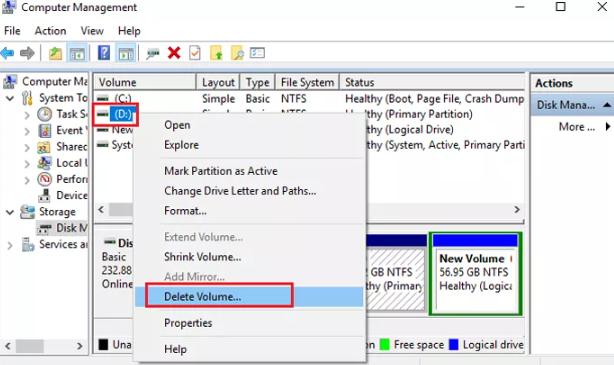
Task: Click the Back arrow toolbar icon
Action: click(x=7, y=53)
